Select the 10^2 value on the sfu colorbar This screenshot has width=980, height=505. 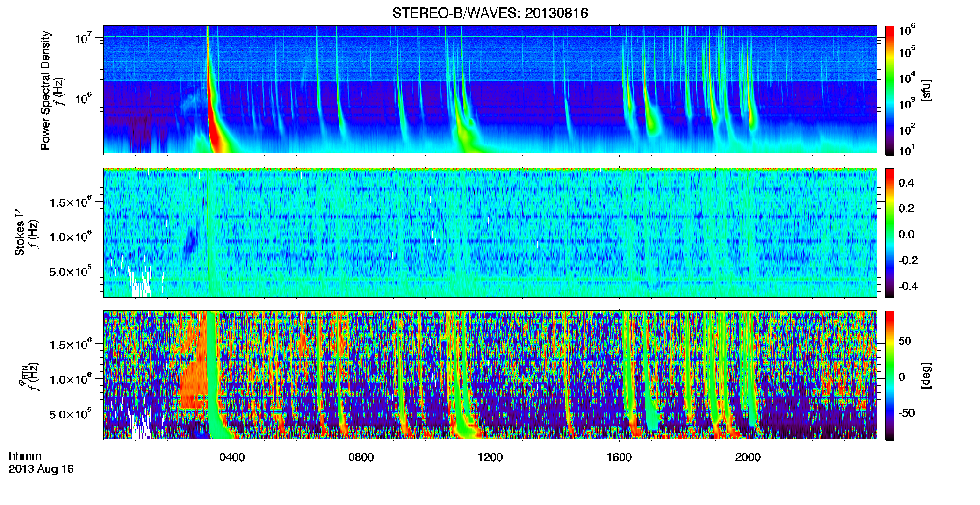(x=907, y=130)
